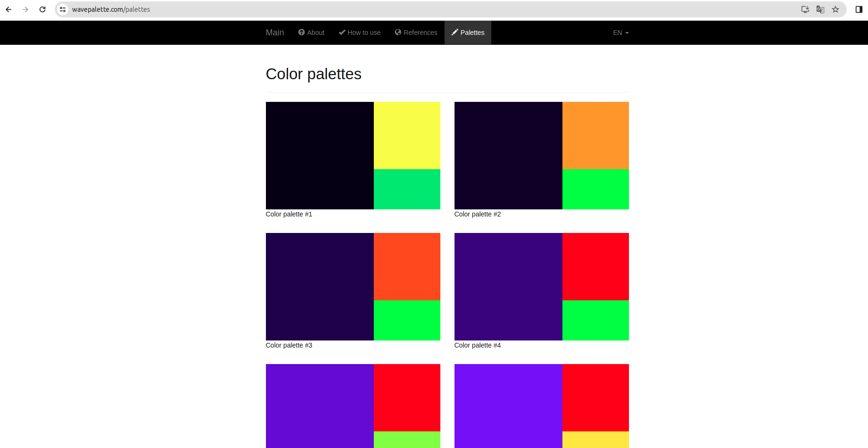The height and width of the screenshot is (448, 868).
Task: Toggle the browser side panel icon
Action: [859, 9]
